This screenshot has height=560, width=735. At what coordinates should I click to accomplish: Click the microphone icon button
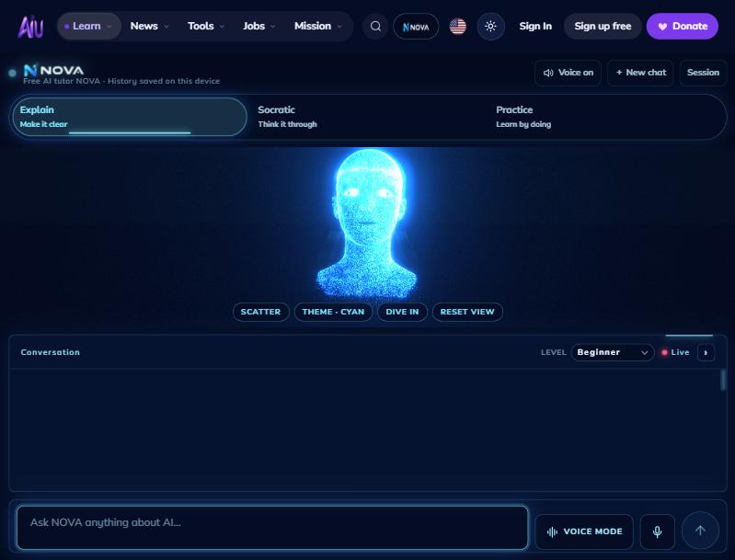[x=657, y=531]
